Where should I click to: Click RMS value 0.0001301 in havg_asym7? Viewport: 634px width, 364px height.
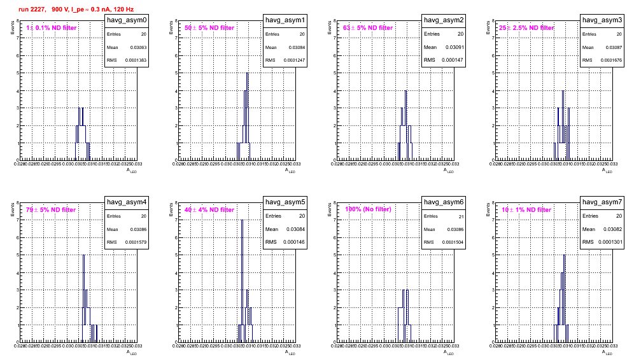(611, 242)
